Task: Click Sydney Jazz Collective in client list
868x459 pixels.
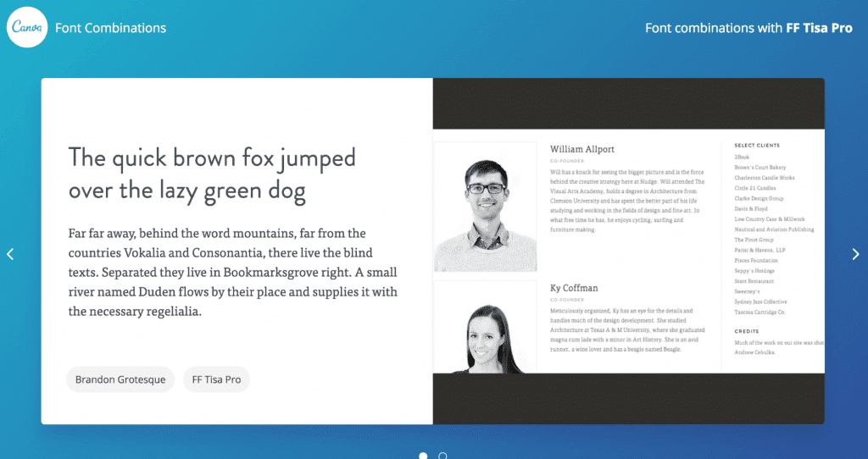Action: coord(760,301)
